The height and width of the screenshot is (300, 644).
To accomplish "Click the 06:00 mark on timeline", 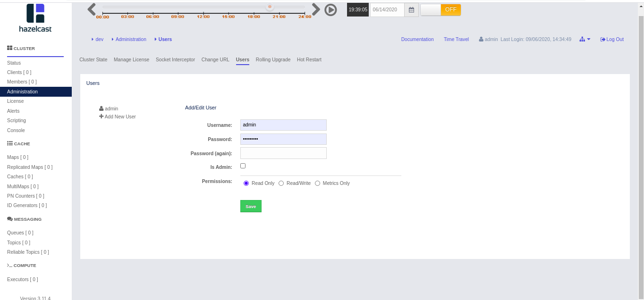I will [x=153, y=17].
